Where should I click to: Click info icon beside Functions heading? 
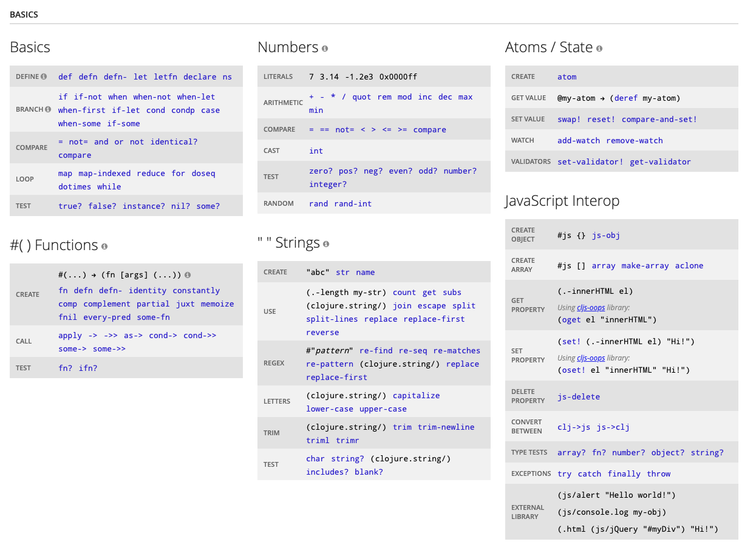(104, 246)
